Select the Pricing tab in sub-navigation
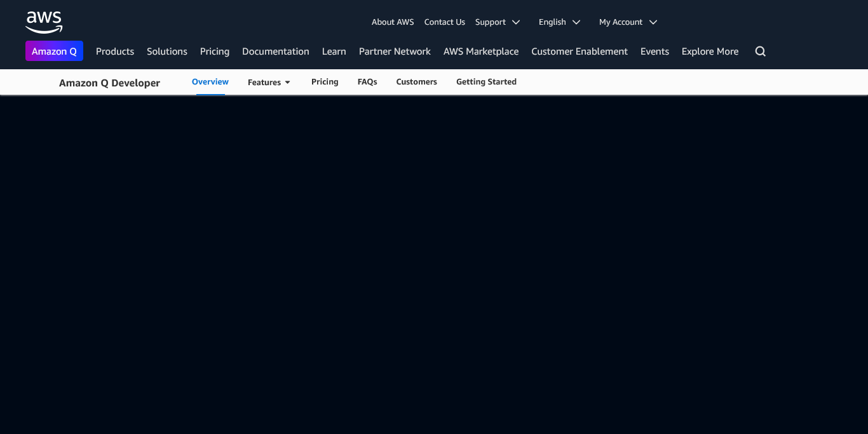 (x=325, y=82)
